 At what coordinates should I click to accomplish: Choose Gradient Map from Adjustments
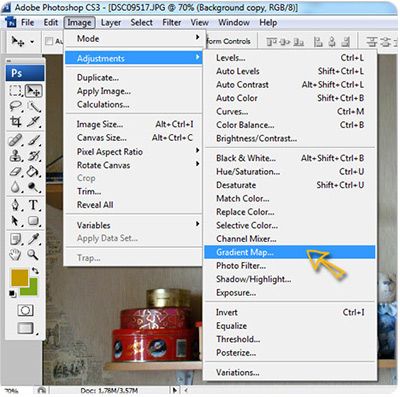pos(289,252)
